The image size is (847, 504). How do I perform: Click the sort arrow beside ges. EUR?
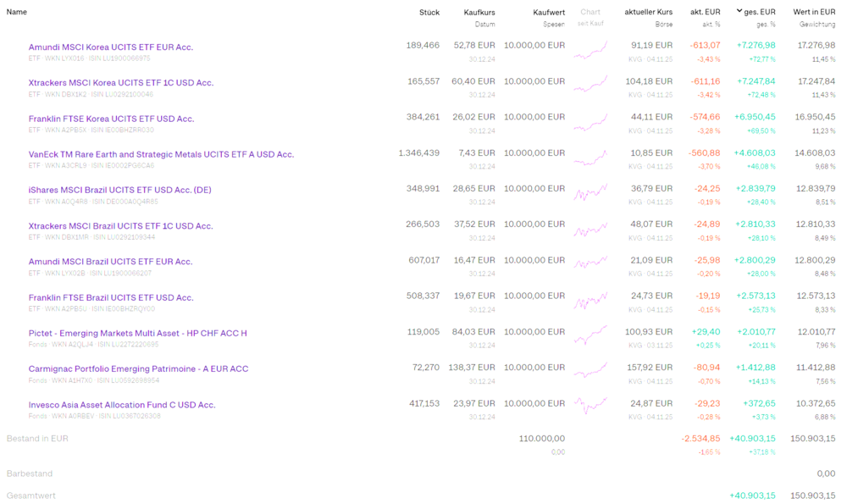pos(739,11)
